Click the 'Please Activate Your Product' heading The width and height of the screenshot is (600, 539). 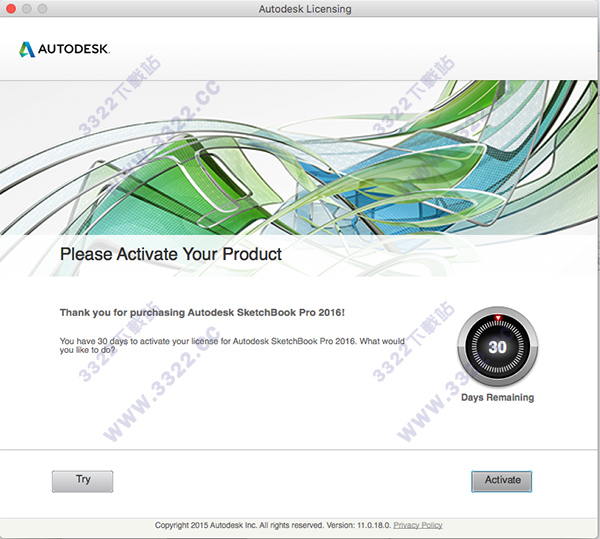[x=171, y=254]
